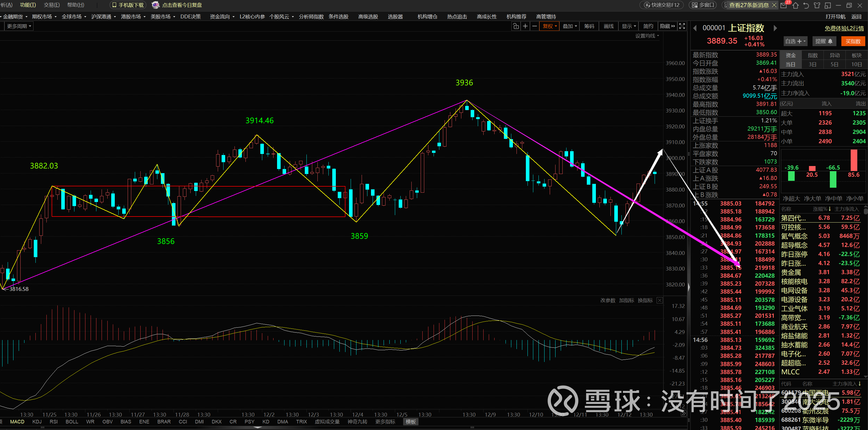Toggle 简约 simple view mode
Screen dimensions: 868x430
pyautogui.click(x=648, y=26)
